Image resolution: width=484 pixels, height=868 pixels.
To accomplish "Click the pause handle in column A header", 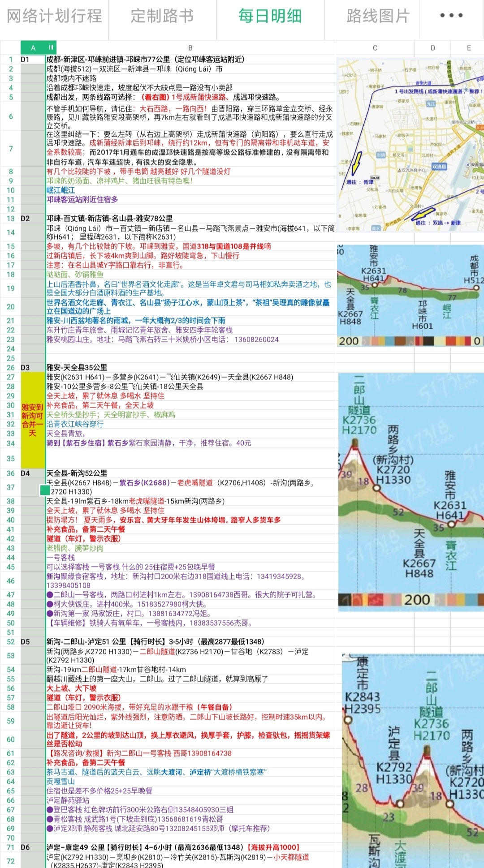I will 51,47.
